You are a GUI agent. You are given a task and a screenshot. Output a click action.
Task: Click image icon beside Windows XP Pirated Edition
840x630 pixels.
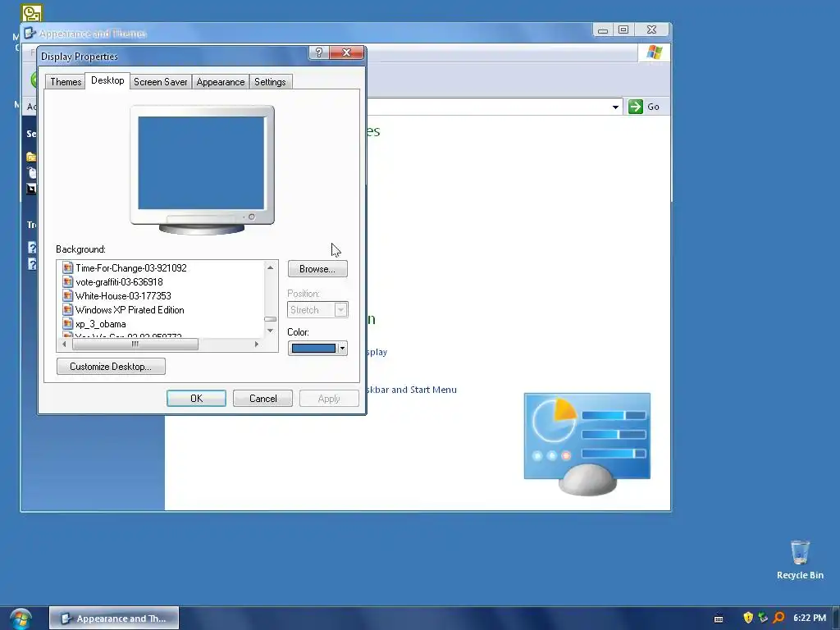pos(67,309)
